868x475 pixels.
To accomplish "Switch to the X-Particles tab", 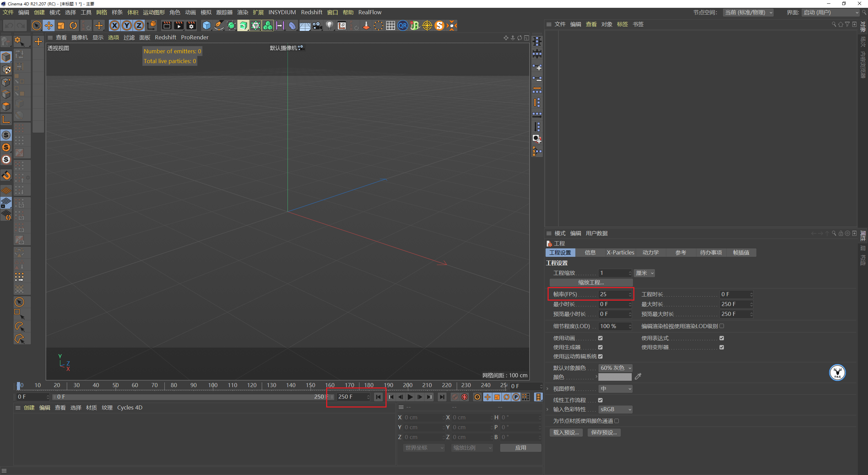I will [x=620, y=252].
